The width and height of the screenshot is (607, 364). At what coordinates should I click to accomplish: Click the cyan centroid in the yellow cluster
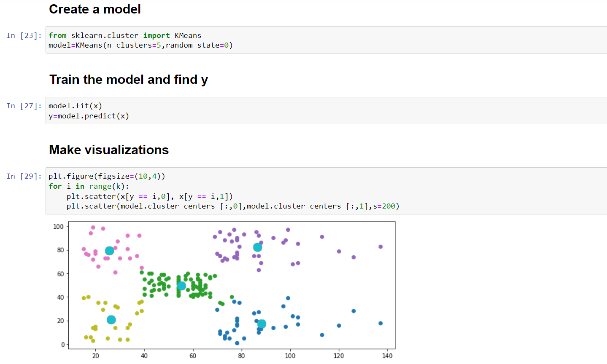click(x=111, y=320)
